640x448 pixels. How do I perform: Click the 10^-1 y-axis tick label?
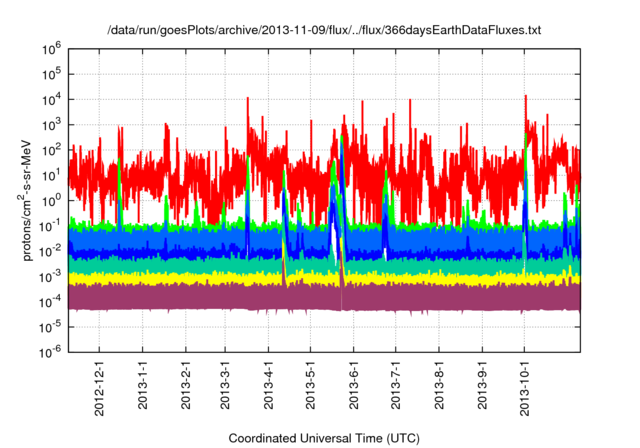click(x=50, y=226)
